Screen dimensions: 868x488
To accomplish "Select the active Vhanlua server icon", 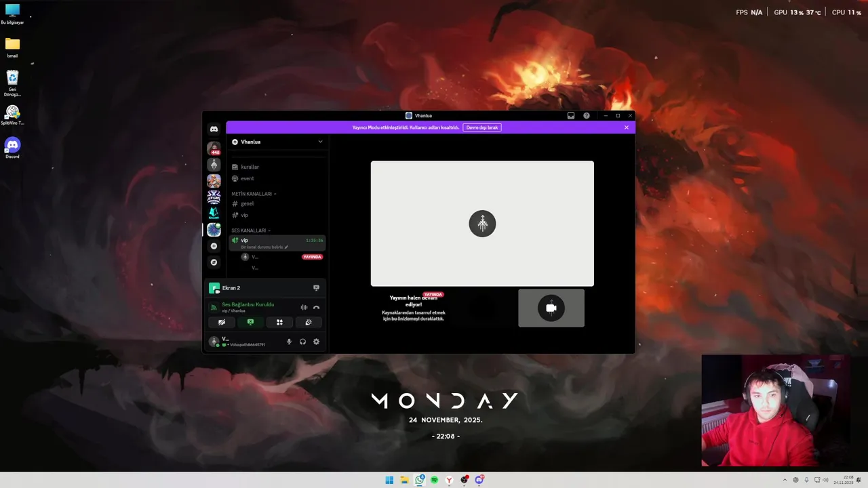I will click(x=214, y=230).
